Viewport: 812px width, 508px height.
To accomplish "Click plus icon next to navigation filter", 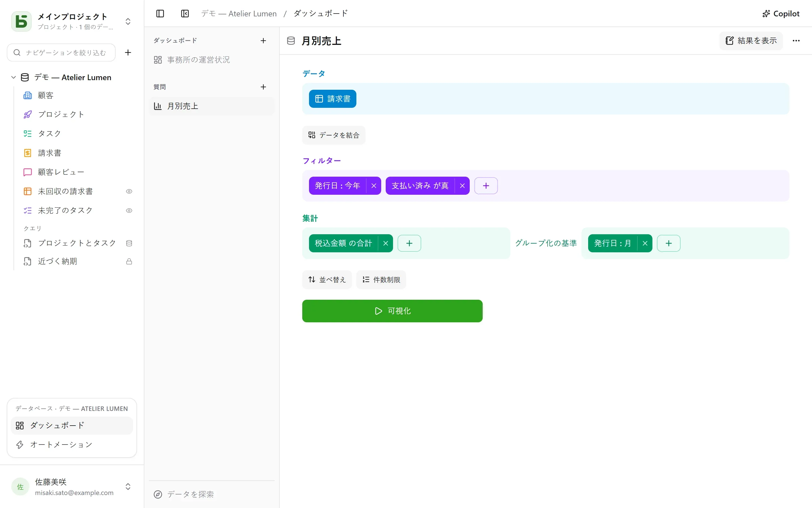I will click(128, 52).
